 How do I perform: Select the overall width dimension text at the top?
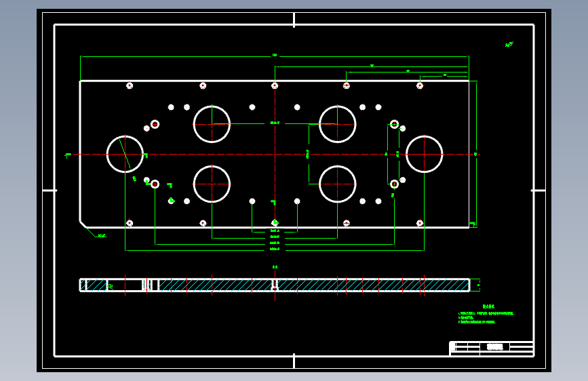tap(275, 55)
